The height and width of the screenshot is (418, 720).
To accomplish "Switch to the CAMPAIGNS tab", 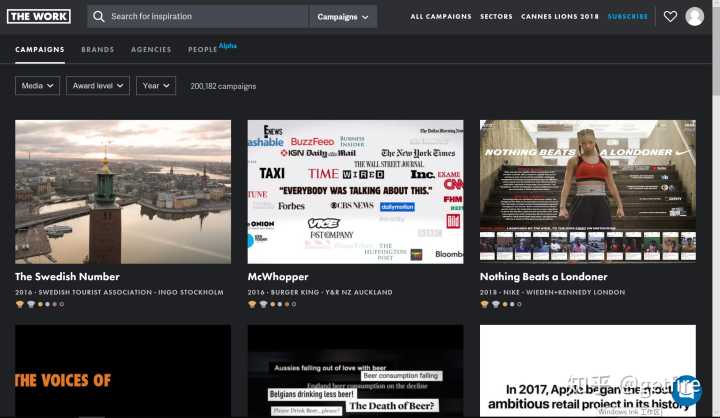I will click(x=39, y=50).
